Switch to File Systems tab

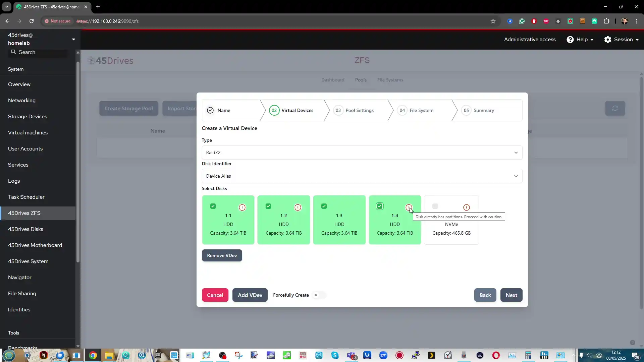(390, 80)
